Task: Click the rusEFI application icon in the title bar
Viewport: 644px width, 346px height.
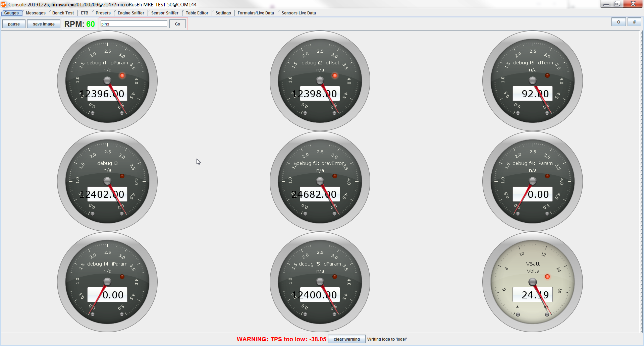Action: [3, 4]
